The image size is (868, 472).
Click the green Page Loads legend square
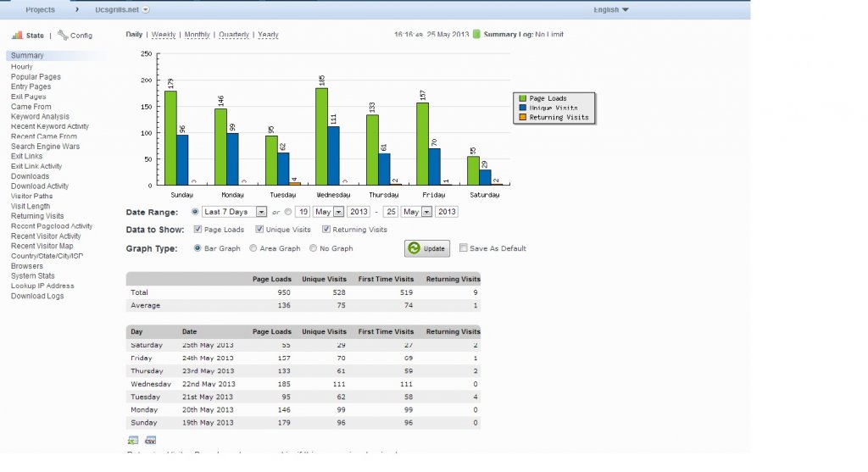point(521,98)
